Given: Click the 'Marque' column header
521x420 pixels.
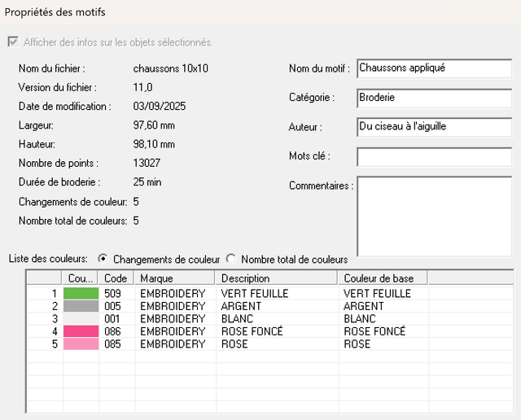Looking at the screenshot, I should [175, 278].
